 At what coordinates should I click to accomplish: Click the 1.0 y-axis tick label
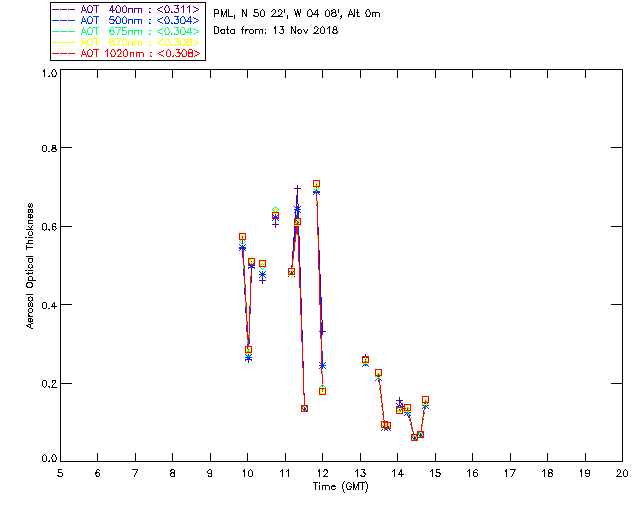(49, 73)
